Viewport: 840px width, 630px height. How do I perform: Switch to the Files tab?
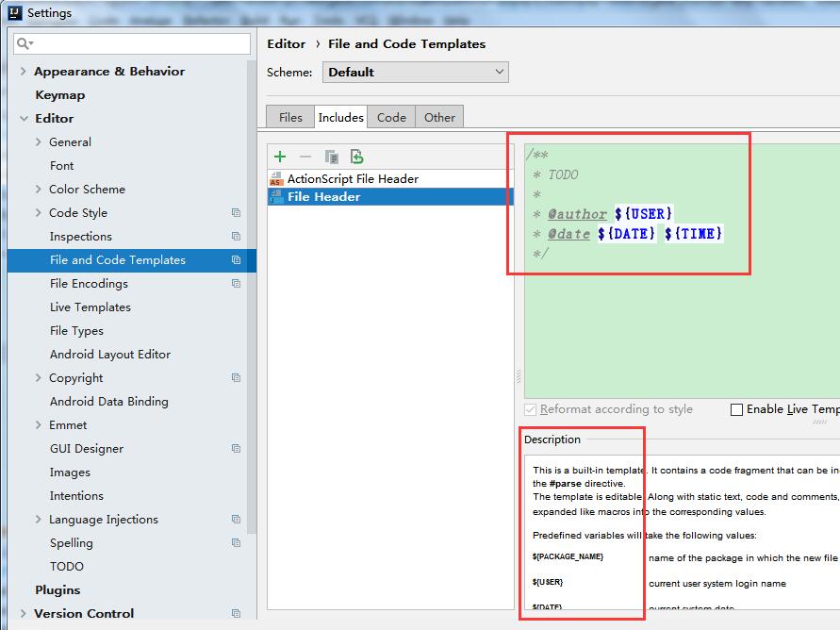[x=290, y=117]
